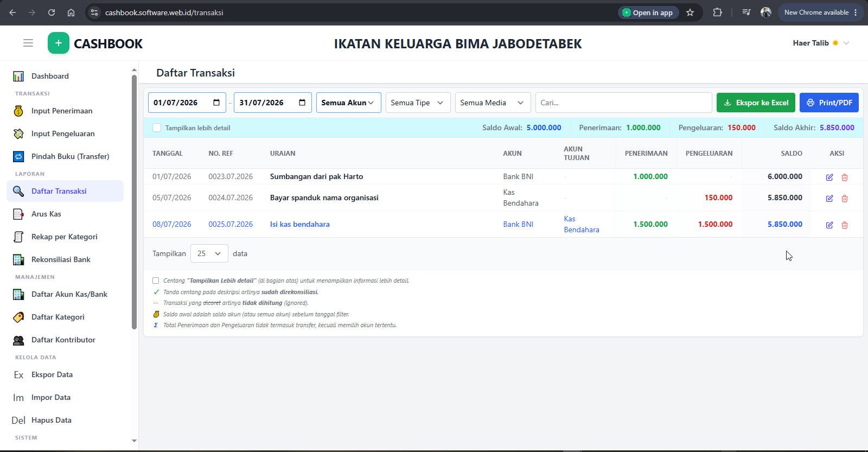Edit the Bayar spanduk nama organisasi transaction
Image resolution: width=868 pixels, height=452 pixels.
[x=829, y=198]
